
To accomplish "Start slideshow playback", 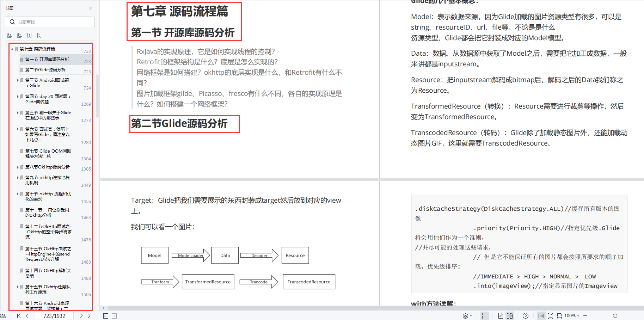I will 526,316.
